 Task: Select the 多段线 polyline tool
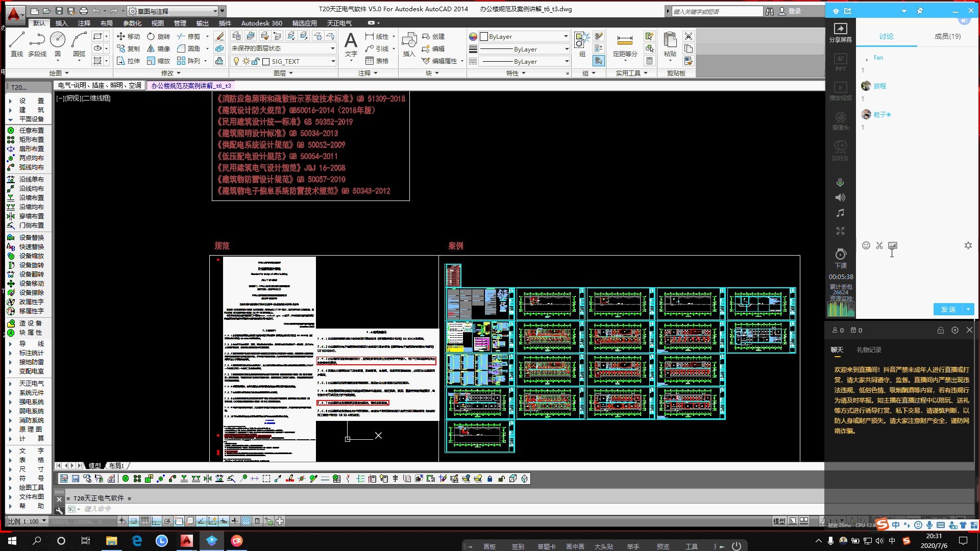pos(37,44)
